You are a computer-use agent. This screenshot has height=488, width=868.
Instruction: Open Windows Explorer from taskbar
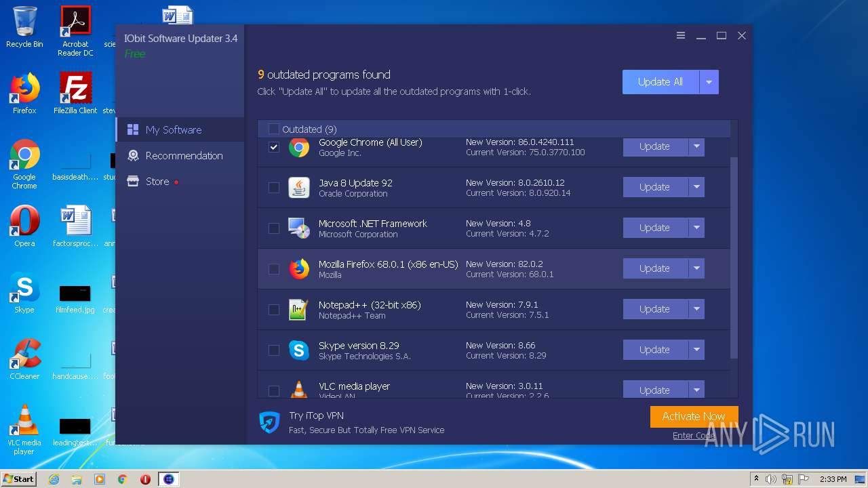pos(77,479)
